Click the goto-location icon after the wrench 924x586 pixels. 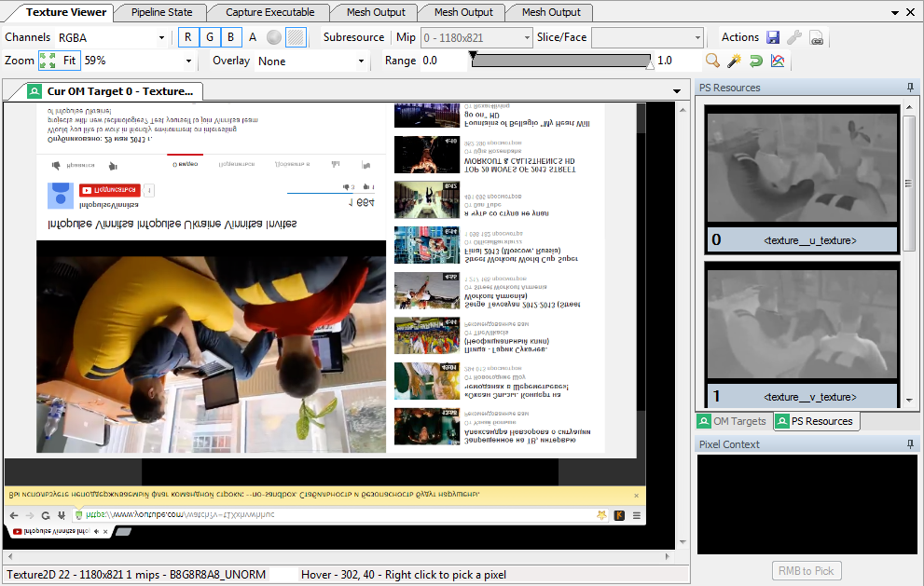[817, 38]
